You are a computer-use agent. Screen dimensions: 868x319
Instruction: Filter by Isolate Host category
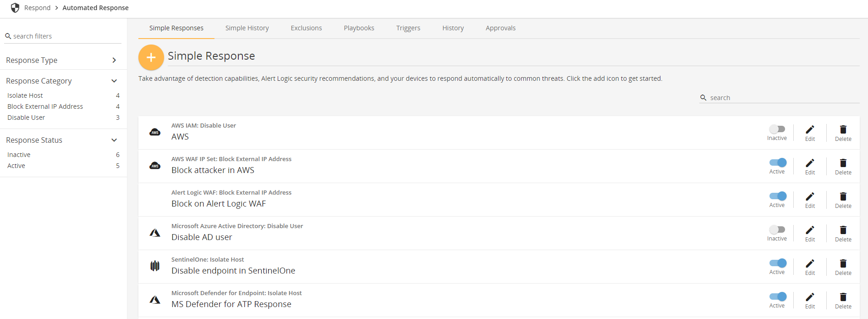click(x=25, y=95)
